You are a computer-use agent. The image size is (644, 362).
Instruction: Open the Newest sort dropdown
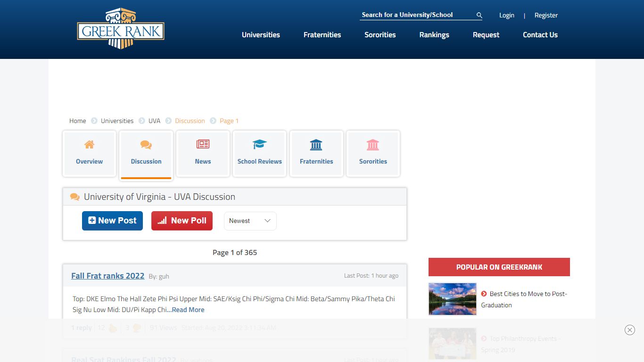250,221
